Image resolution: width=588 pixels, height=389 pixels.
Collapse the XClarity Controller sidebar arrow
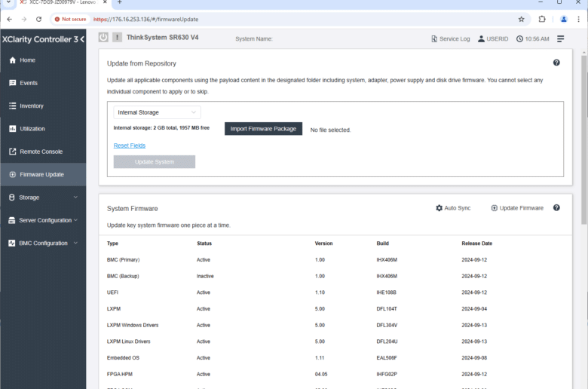tap(82, 39)
